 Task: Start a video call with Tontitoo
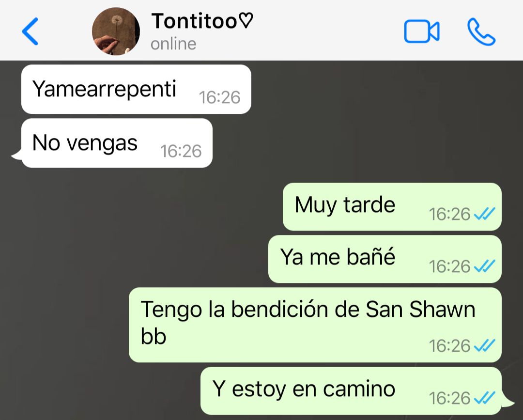422,31
